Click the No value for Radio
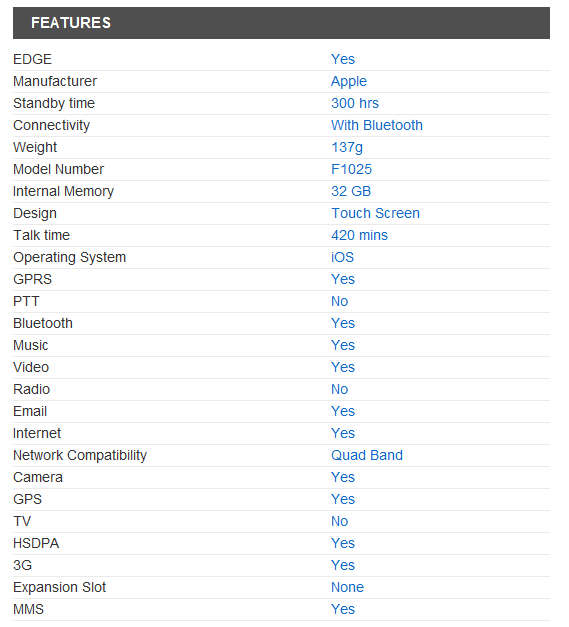 click(339, 389)
